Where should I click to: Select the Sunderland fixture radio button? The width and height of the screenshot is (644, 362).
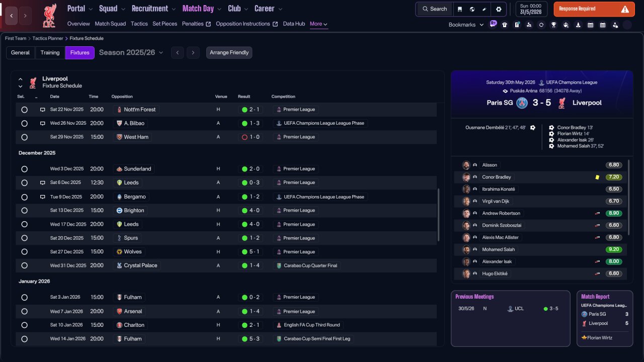pyautogui.click(x=24, y=169)
